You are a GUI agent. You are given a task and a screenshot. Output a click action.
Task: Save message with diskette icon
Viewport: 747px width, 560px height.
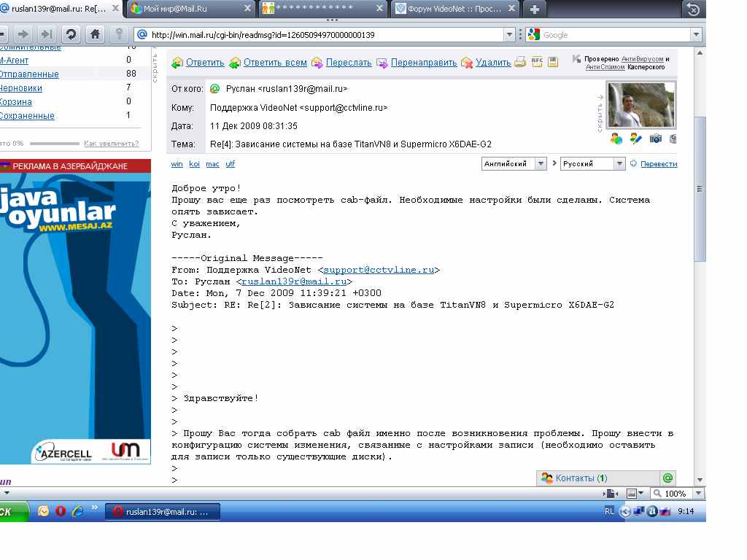pos(553,62)
